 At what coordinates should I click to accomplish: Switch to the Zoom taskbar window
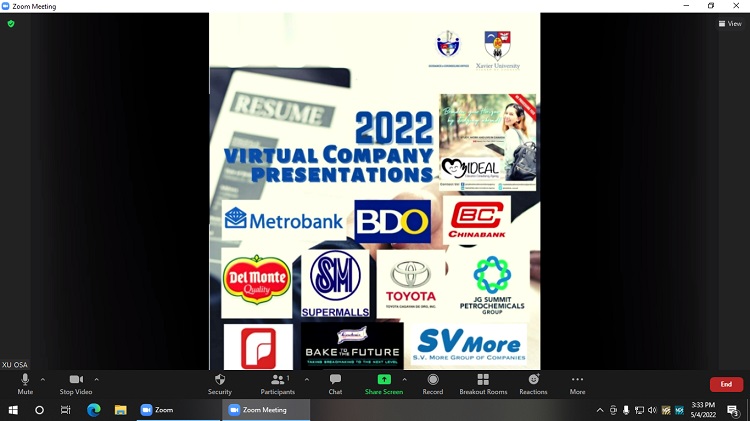[x=178, y=410]
